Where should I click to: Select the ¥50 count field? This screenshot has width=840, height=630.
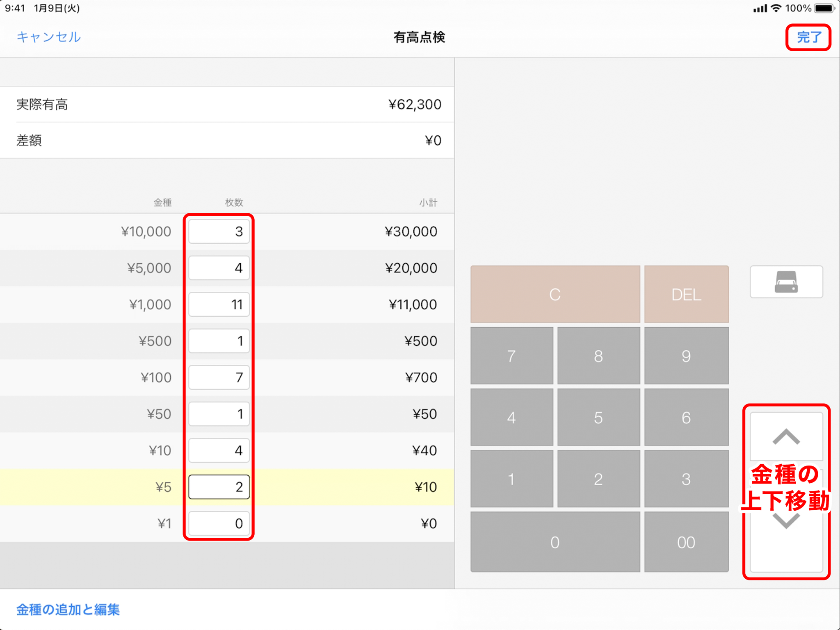click(x=219, y=414)
